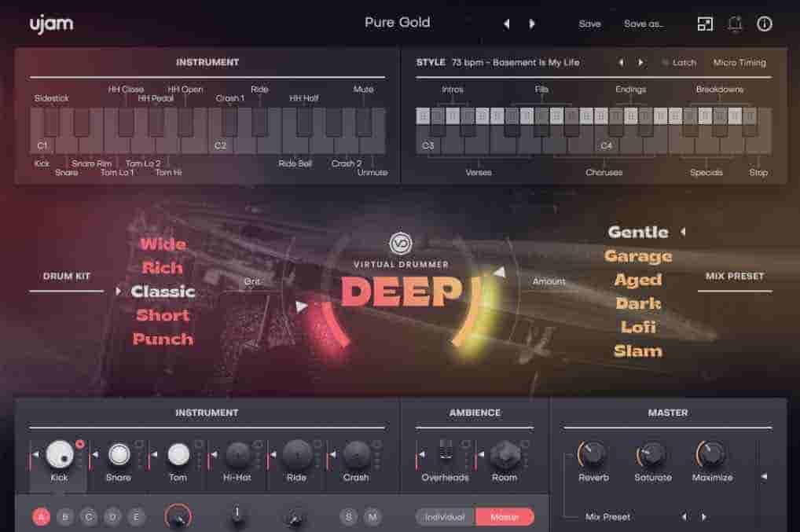Open style name 73 bpm Basement Is My Life
800x532 pixels.
click(516, 62)
